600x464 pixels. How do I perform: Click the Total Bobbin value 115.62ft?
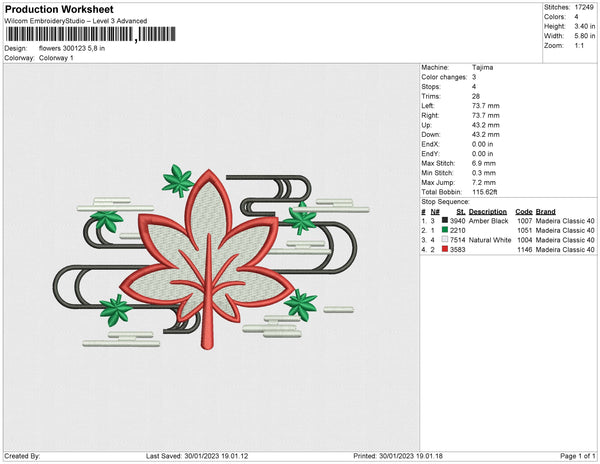485,192
